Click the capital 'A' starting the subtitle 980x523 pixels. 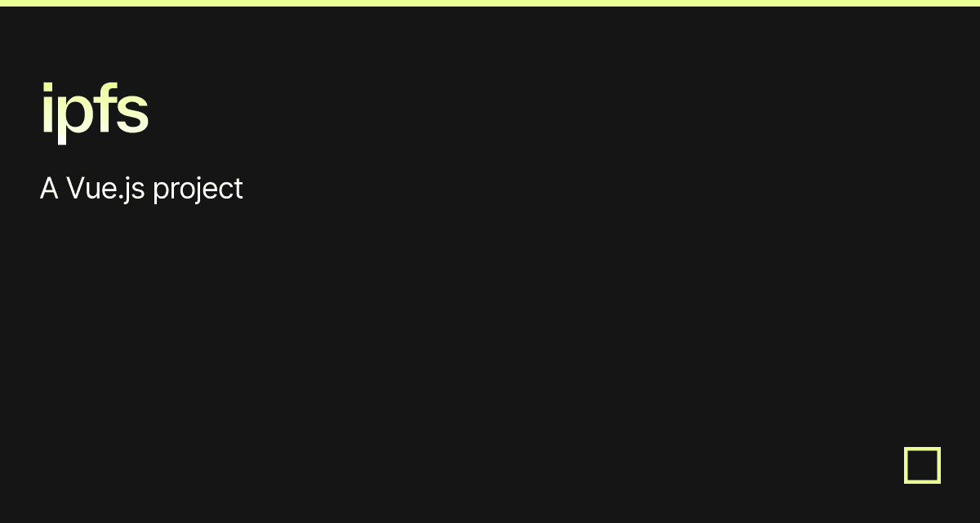[49, 189]
